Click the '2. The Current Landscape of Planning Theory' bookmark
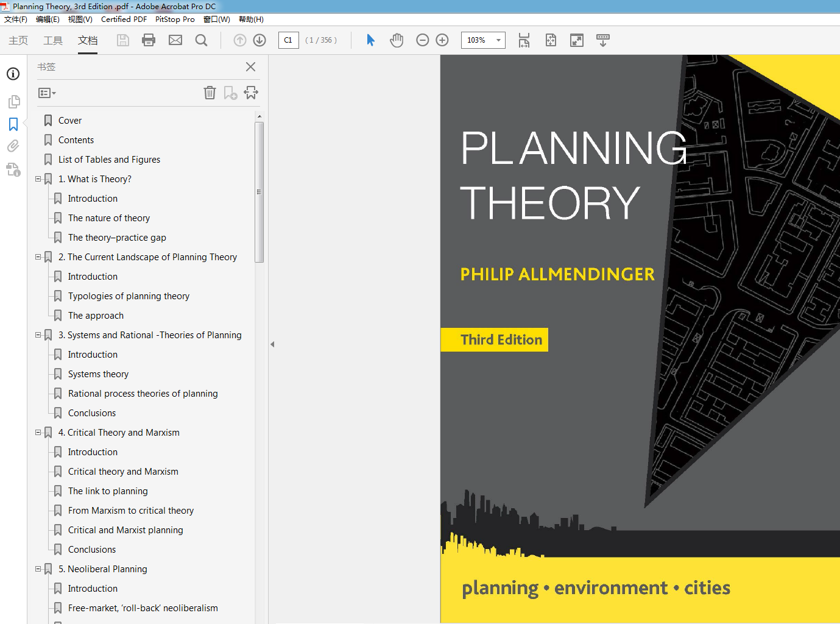840x624 pixels. (147, 257)
